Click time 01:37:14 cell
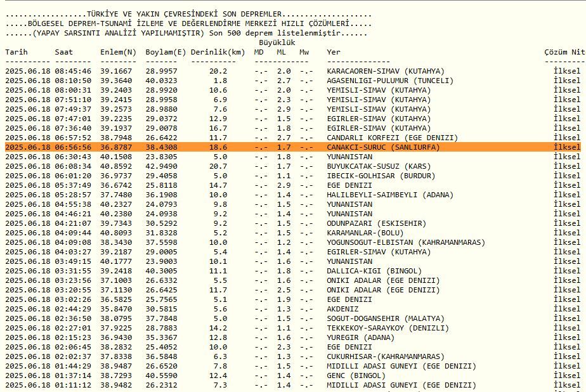The image size is (586, 392). (x=73, y=376)
